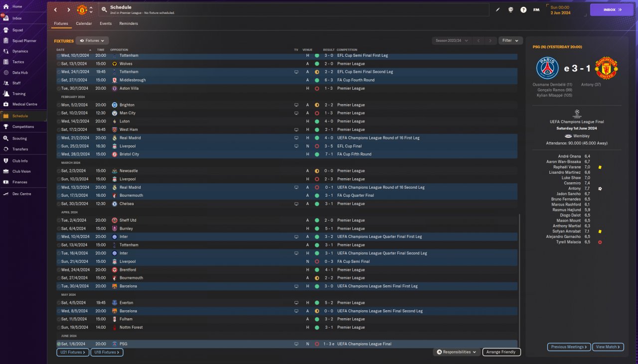This screenshot has height=364, width=638.
Task: Click the purple Inbox continue button
Action: 612,9
